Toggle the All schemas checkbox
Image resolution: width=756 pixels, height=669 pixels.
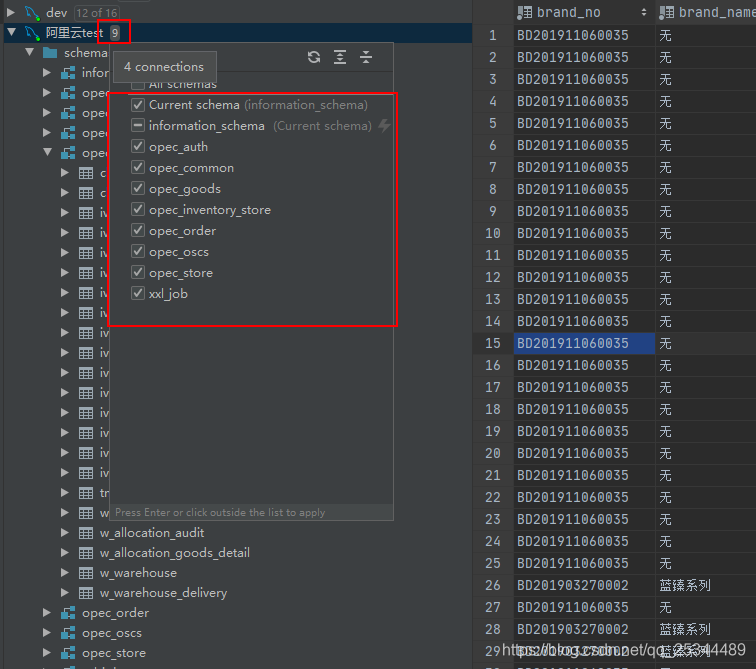click(138, 85)
